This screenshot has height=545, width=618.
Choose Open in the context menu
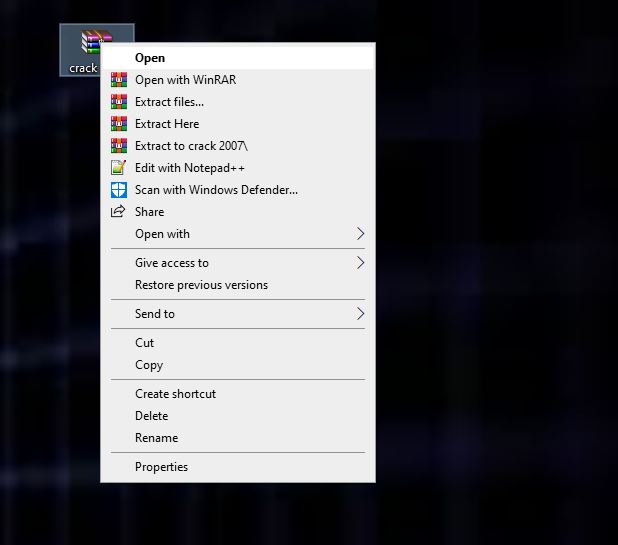[238, 58]
